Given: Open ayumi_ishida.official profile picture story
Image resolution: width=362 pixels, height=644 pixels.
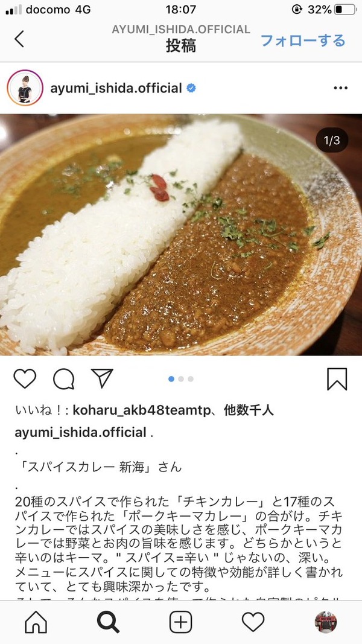Looking at the screenshot, I should coord(25,88).
